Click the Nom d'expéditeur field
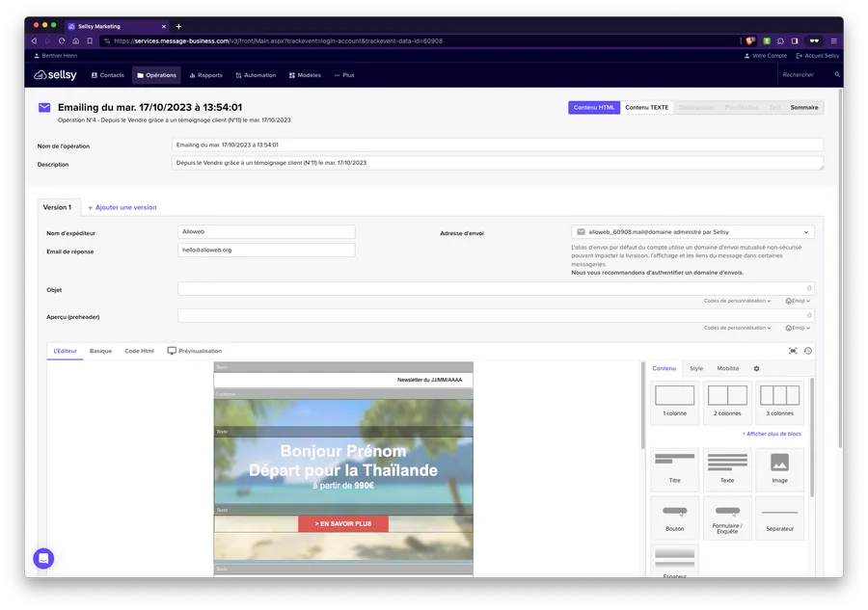This screenshot has height=610, width=868. pyautogui.click(x=266, y=231)
